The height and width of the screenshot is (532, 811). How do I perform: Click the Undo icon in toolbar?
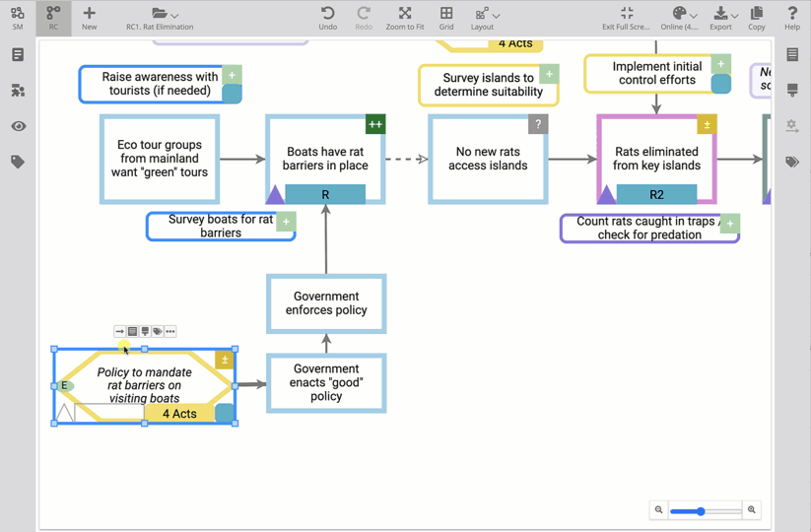pos(327,14)
